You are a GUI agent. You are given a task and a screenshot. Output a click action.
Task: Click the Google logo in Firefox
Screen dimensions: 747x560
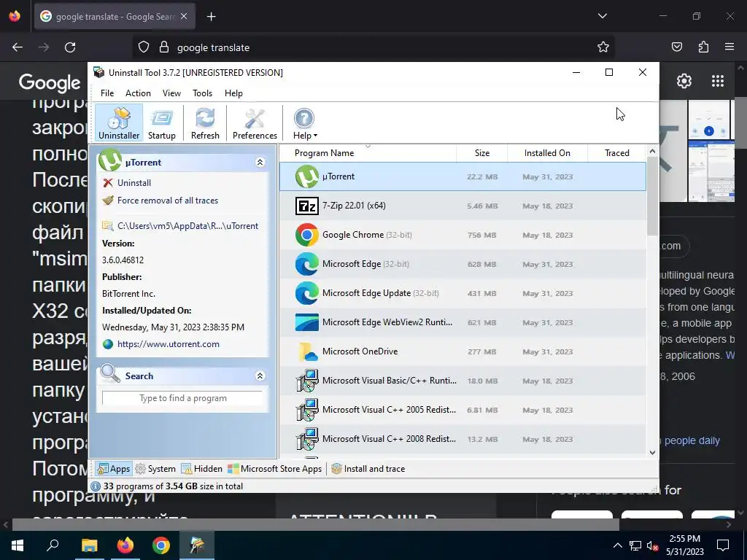(50, 83)
